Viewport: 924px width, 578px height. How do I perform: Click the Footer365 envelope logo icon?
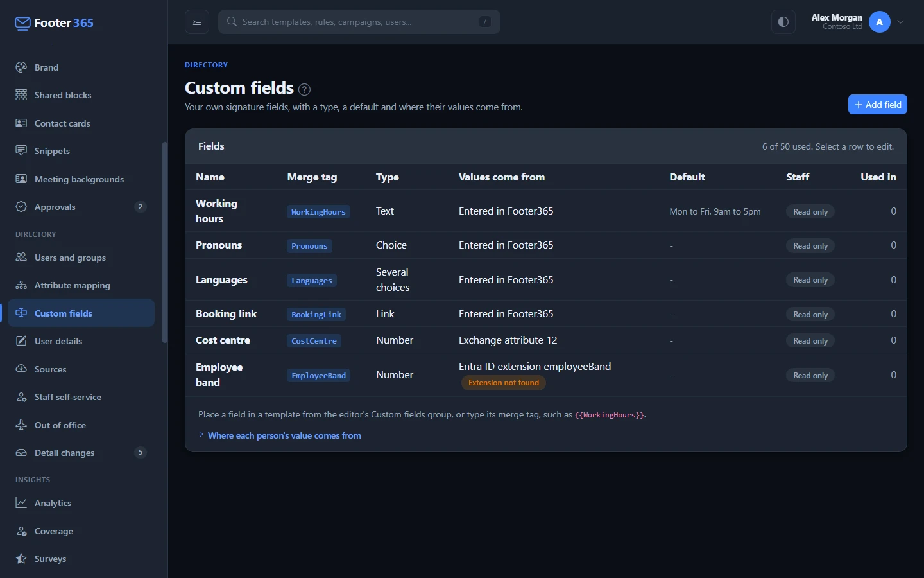pyautogui.click(x=22, y=23)
